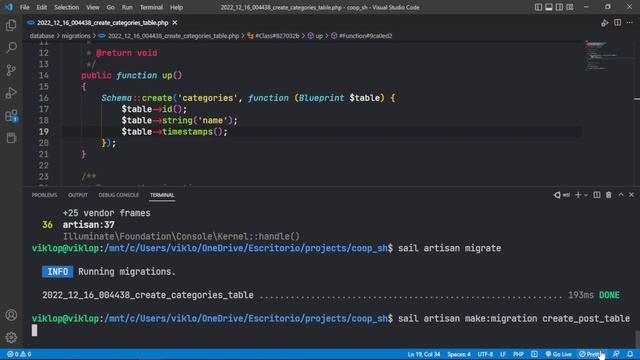640x360 pixels.
Task: Switch to the Terminal panel tab
Action: [162, 195]
